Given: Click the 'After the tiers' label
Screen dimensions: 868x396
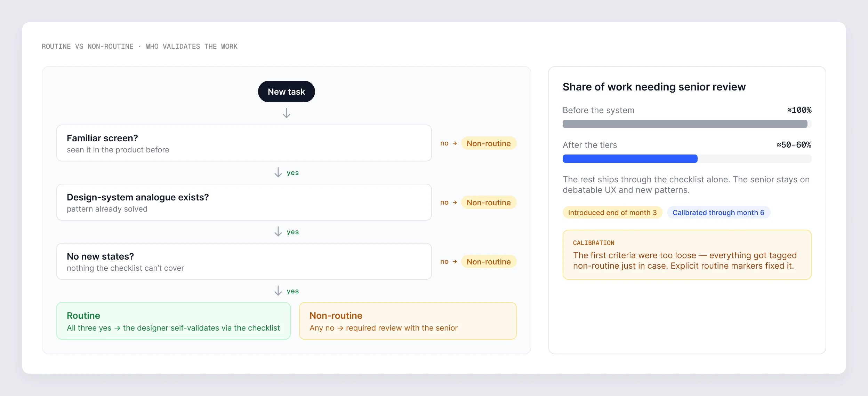Looking at the screenshot, I should (590, 145).
